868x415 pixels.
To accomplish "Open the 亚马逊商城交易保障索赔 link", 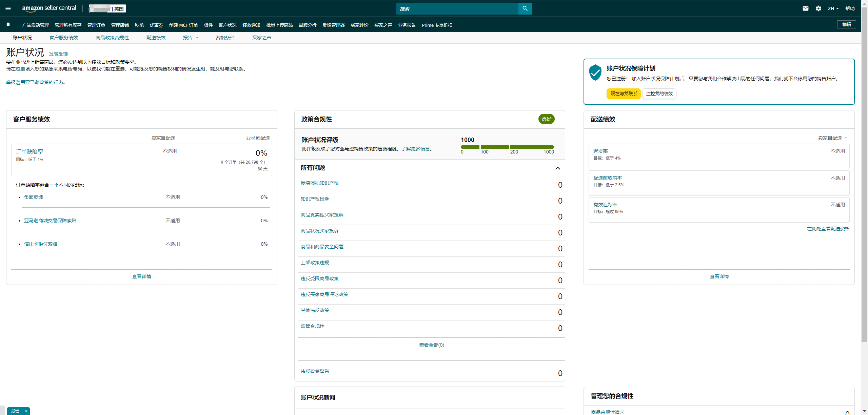I will [50, 221].
